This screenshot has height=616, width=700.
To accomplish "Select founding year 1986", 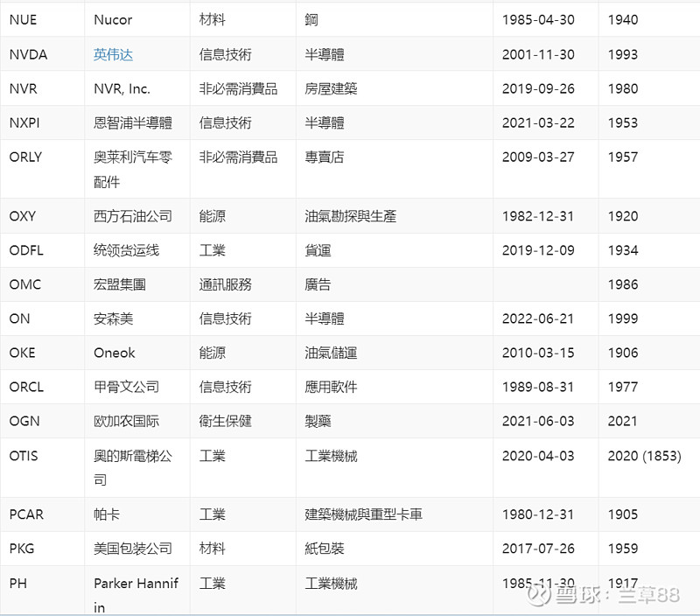I will pyautogui.click(x=623, y=284).
